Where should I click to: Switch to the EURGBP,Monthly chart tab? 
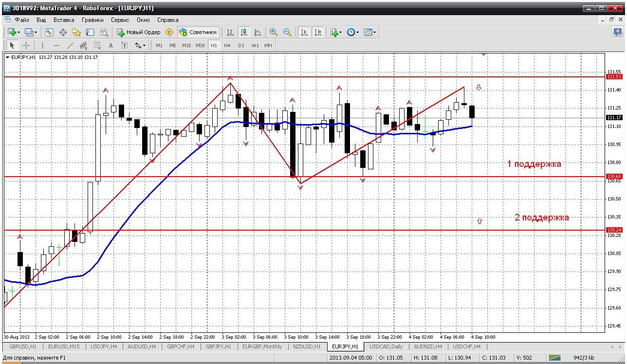pyautogui.click(x=263, y=346)
